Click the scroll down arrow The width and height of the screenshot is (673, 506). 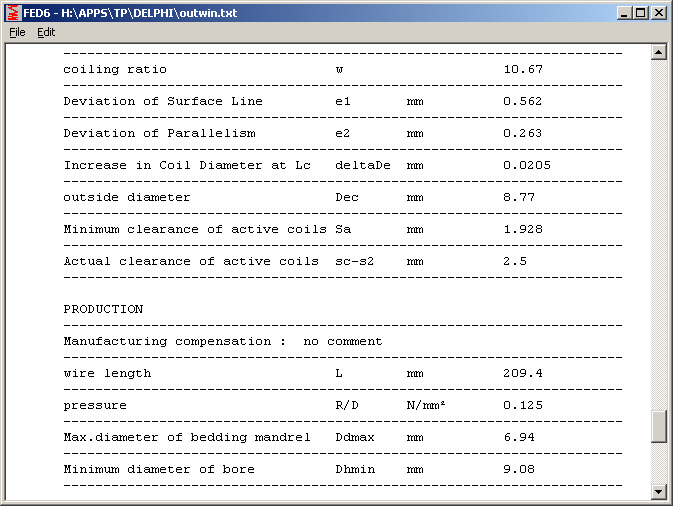(658, 490)
